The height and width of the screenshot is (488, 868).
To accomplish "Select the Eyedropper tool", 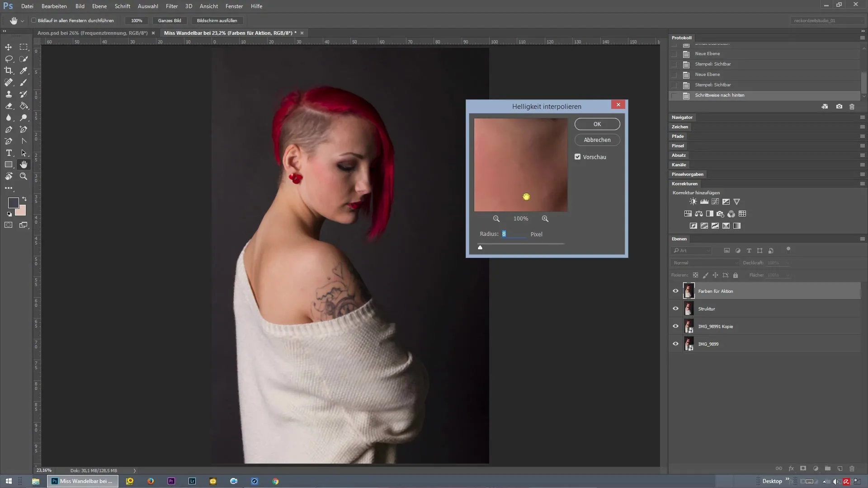I will 24,70.
